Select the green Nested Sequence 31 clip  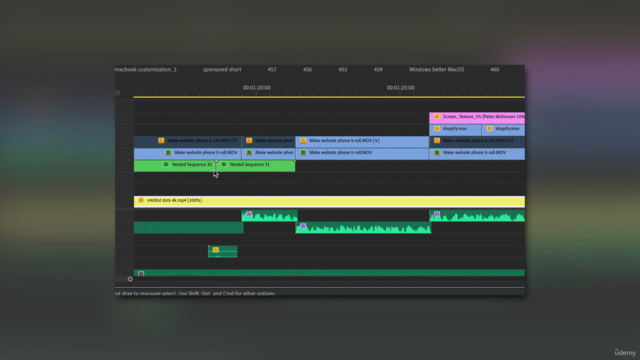click(x=256, y=166)
